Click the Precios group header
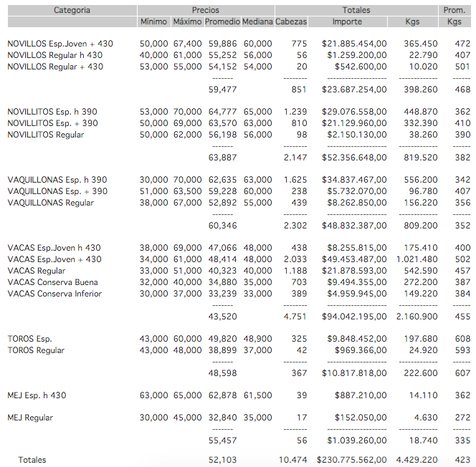Image resolution: width=476 pixels, height=467 pixels. pos(206,10)
